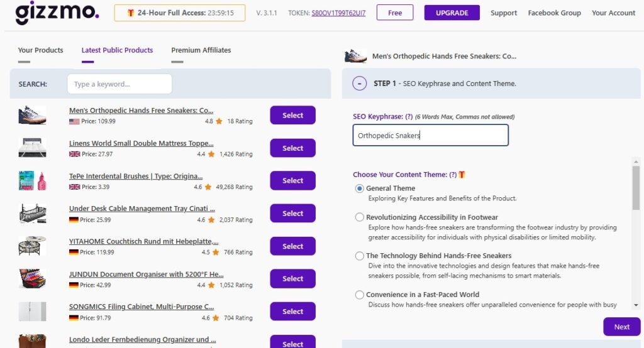The image size is (644, 348).
Task: Collapse Step 1 with the minus button
Action: (360, 84)
